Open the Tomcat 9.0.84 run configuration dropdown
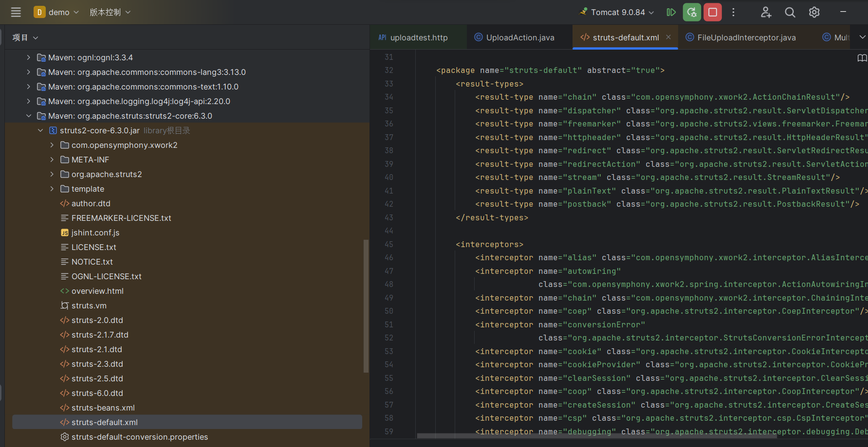This screenshot has width=868, height=447. [x=617, y=12]
